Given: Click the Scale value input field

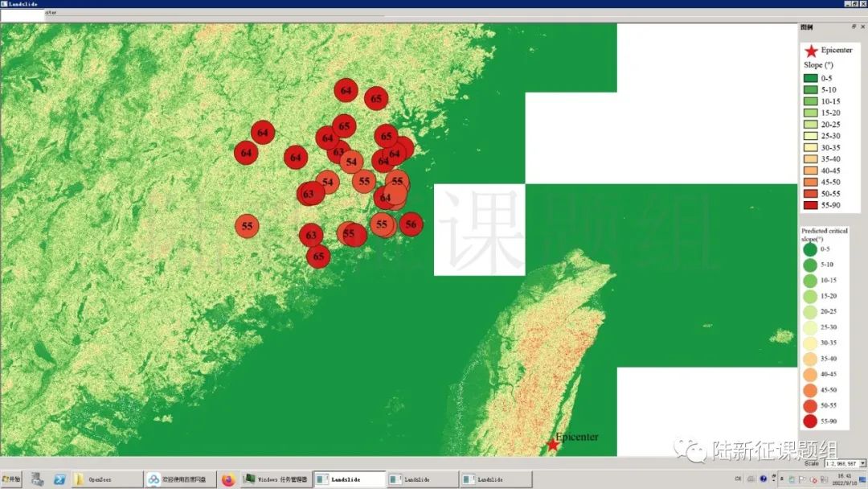Looking at the screenshot, I should [x=842, y=463].
